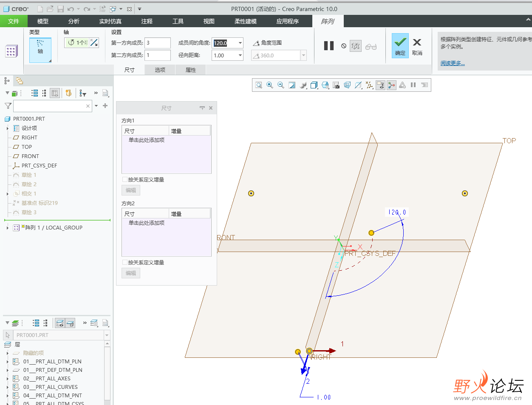Click the Zoom Out magnifier icon
Viewport: 532px width, 405px height.
coord(280,85)
